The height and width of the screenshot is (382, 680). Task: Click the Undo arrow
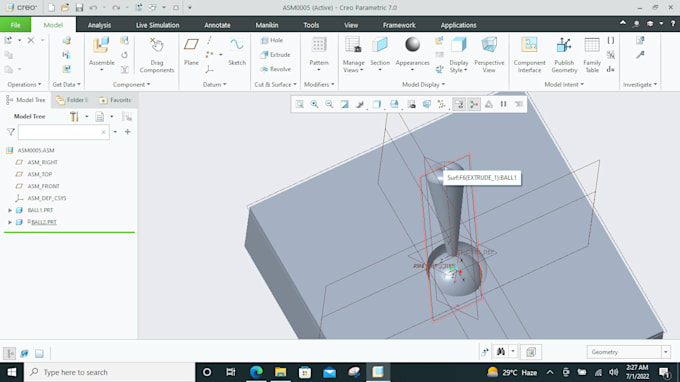click(93, 8)
